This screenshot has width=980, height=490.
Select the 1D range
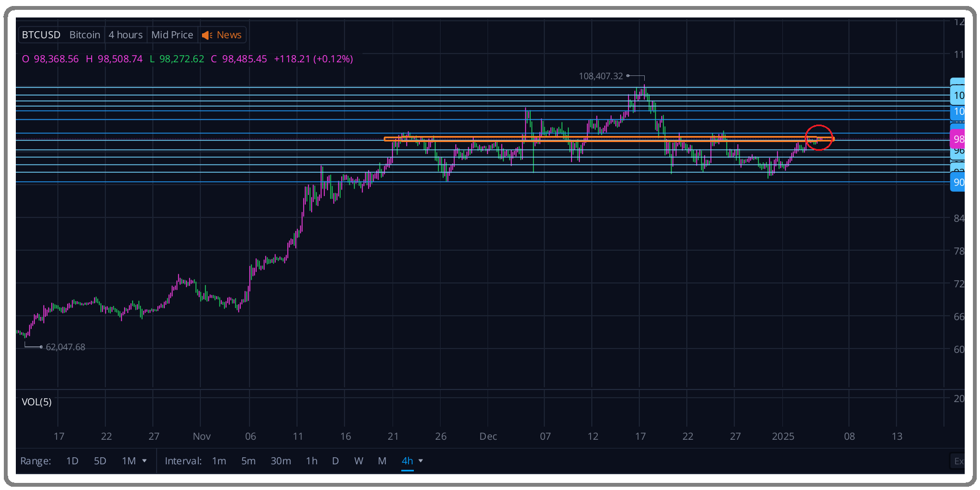[x=72, y=461]
